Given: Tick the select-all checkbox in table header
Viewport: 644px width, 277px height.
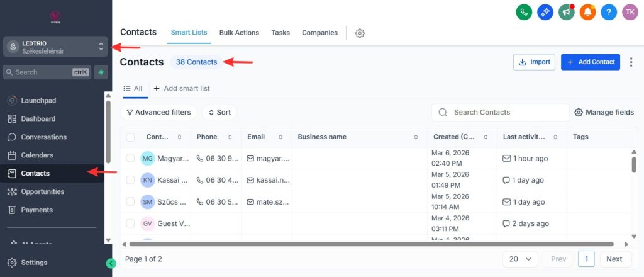Looking at the screenshot, I should [x=131, y=137].
